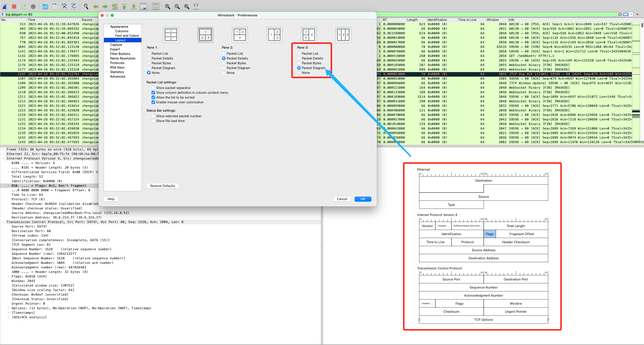Collapse Internet Protocol Version 4 section

3,158
